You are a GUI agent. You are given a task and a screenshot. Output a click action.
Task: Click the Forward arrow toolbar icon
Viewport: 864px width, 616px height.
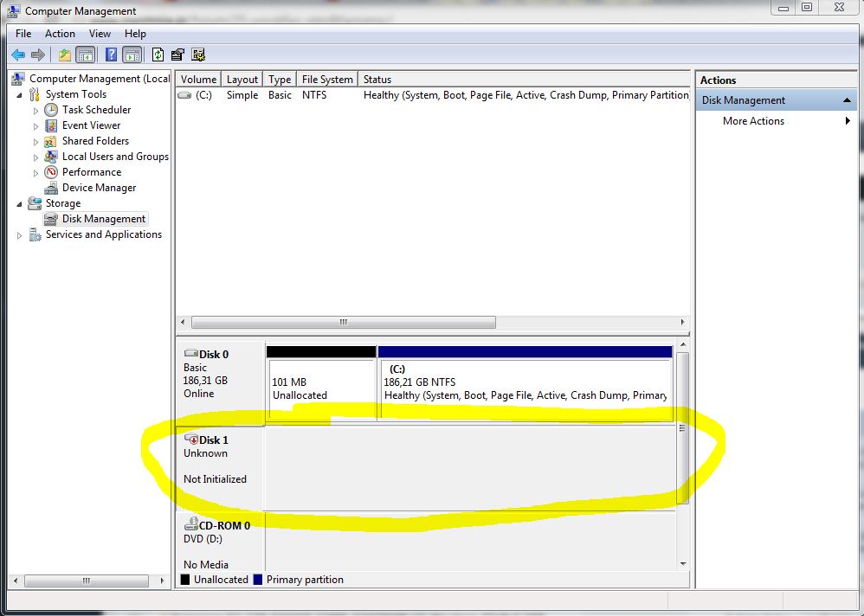coord(38,55)
